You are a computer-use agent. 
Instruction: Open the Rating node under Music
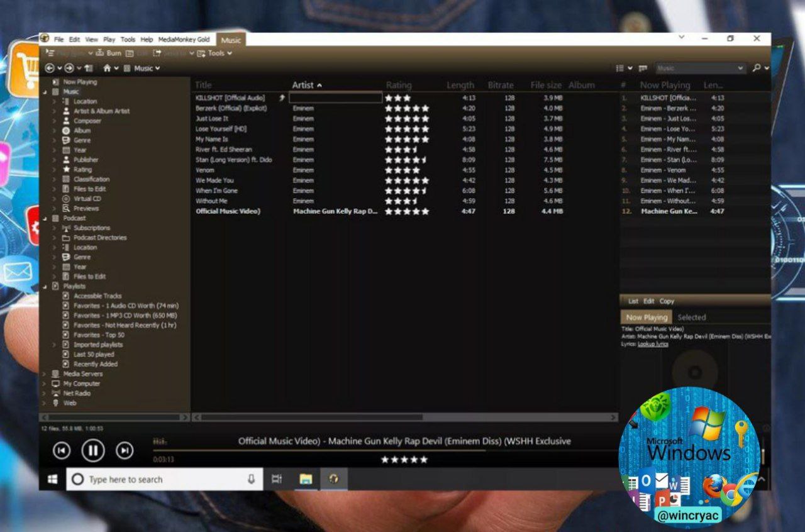pyautogui.click(x=82, y=170)
